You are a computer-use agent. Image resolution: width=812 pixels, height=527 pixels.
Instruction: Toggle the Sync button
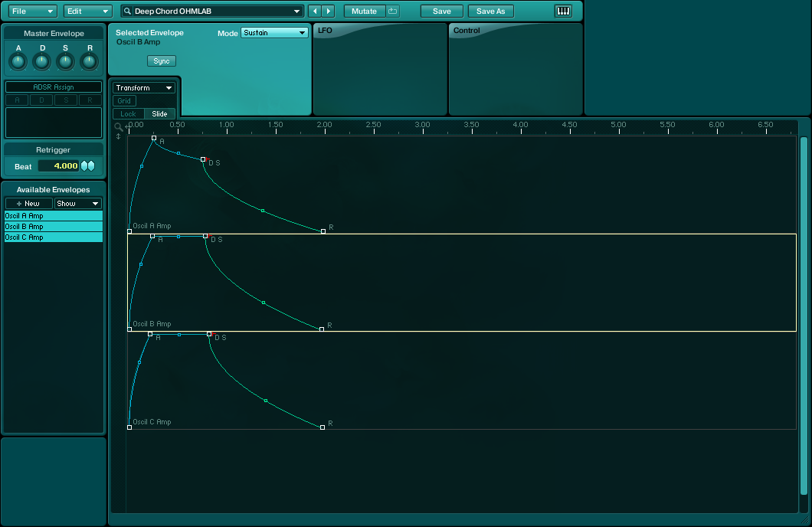(x=162, y=61)
